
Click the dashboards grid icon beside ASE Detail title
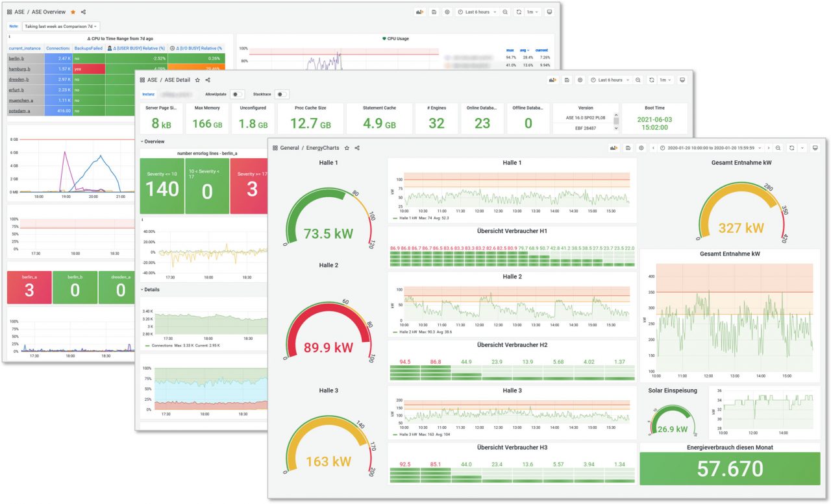[x=142, y=80]
